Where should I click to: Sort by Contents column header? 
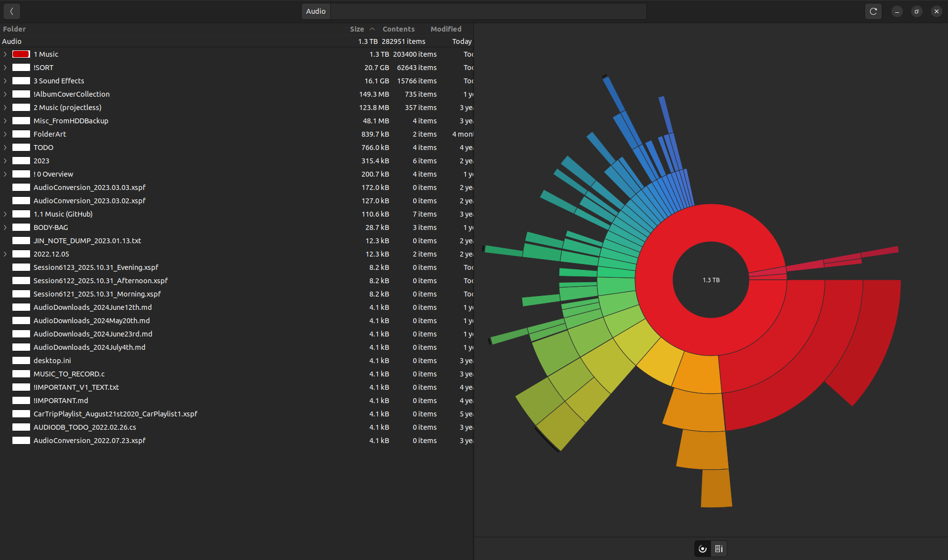point(398,29)
